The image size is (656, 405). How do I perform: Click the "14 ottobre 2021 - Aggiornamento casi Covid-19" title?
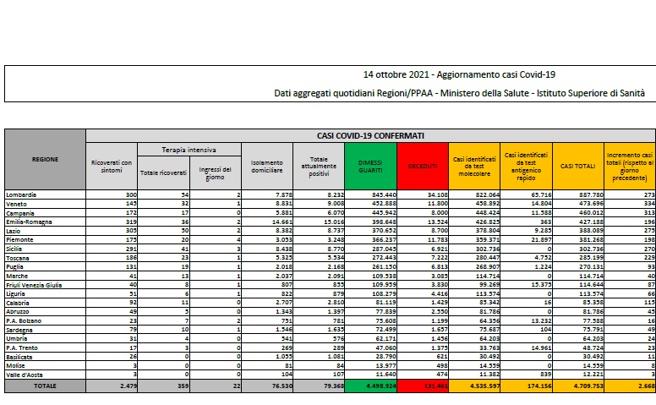(459, 75)
